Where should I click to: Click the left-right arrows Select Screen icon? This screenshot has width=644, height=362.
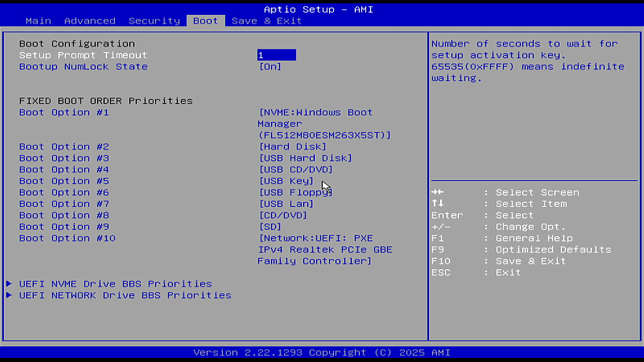point(438,192)
